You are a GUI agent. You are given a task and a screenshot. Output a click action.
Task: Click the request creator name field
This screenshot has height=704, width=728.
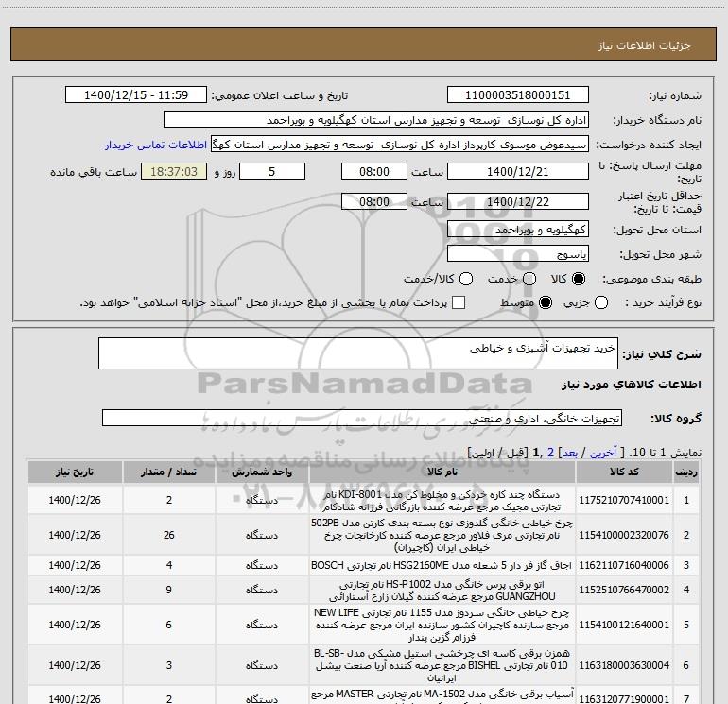(x=400, y=145)
